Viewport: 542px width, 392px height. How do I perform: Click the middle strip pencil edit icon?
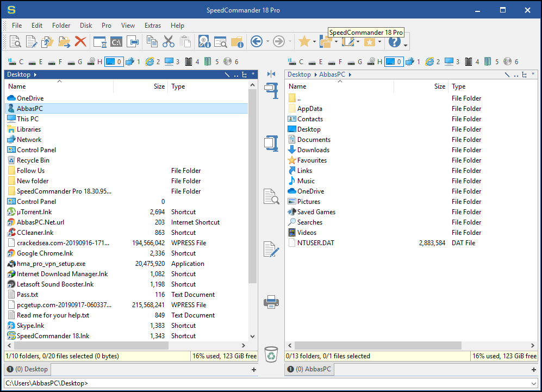click(x=271, y=249)
